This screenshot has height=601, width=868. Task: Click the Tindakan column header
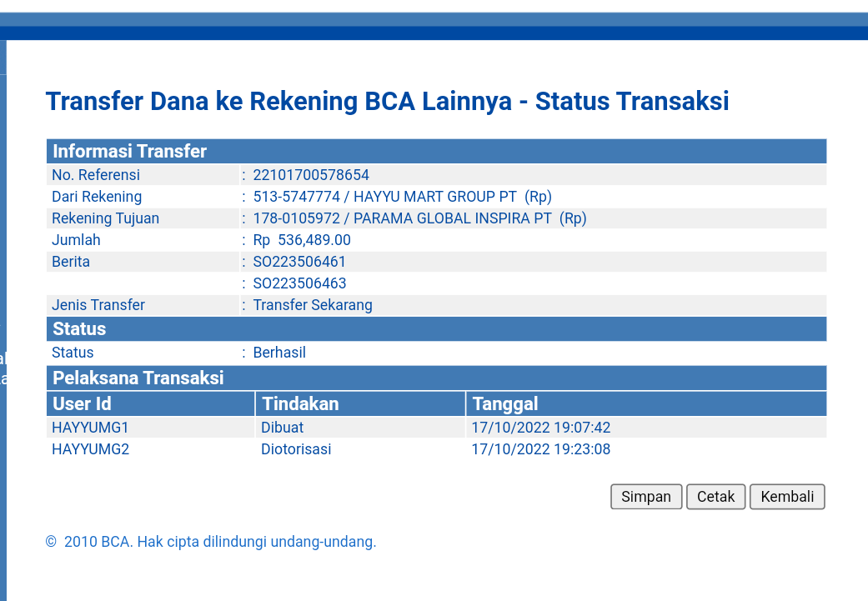click(300, 404)
